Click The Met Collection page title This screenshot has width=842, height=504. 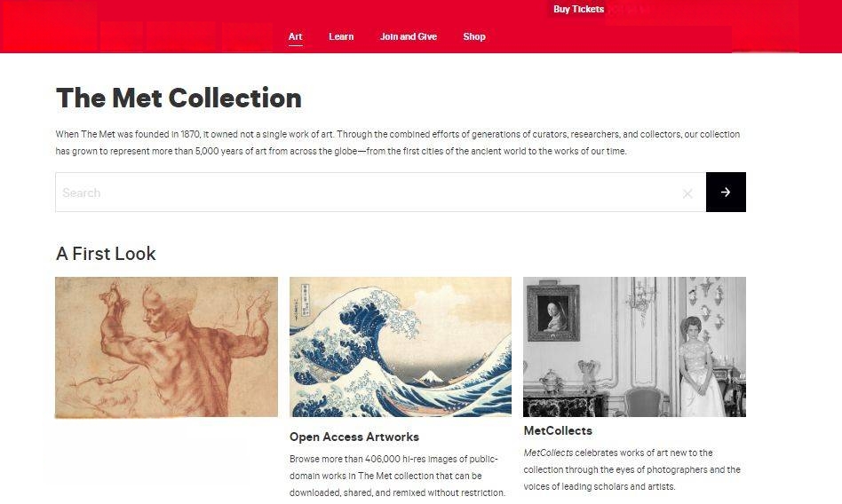click(x=179, y=98)
